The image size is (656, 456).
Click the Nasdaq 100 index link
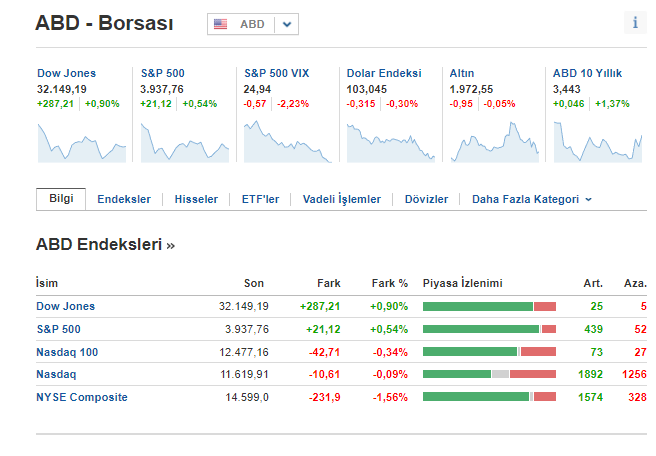pos(67,352)
